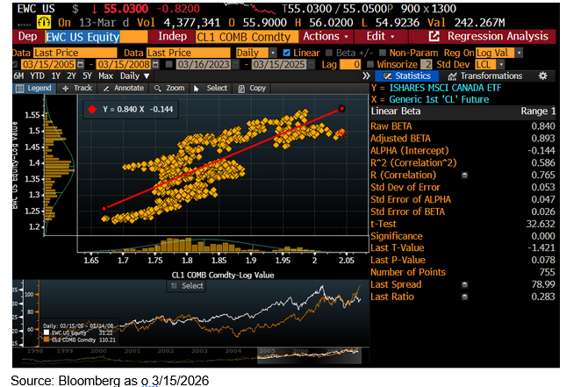Click the ISHARES MSCI CANADA ETF label
588x387 pixels.
pyautogui.click(x=445, y=88)
